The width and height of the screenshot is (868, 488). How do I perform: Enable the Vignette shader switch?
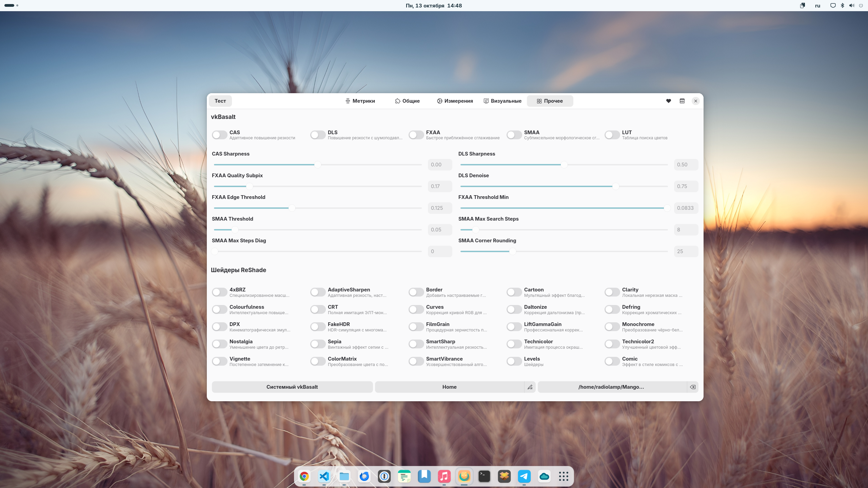pyautogui.click(x=219, y=361)
